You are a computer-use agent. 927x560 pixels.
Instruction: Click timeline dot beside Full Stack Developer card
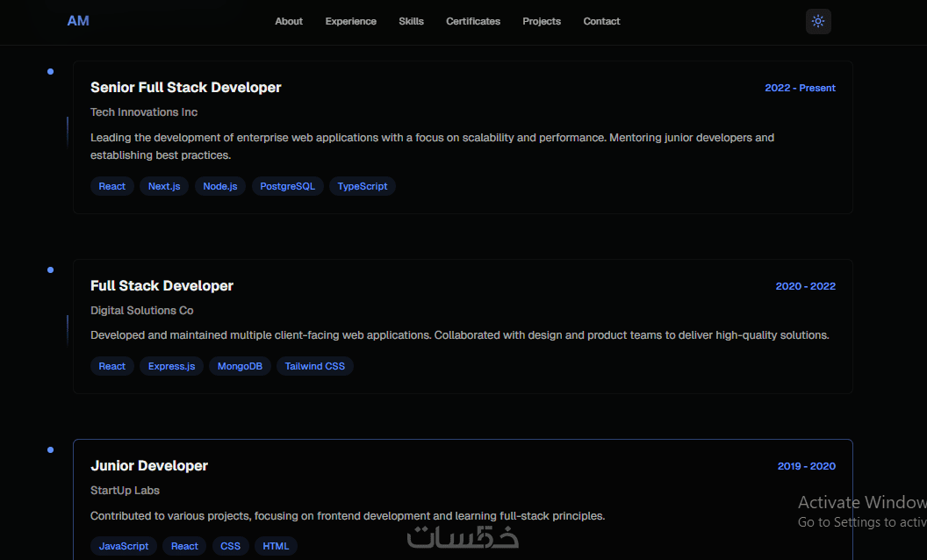(50, 269)
